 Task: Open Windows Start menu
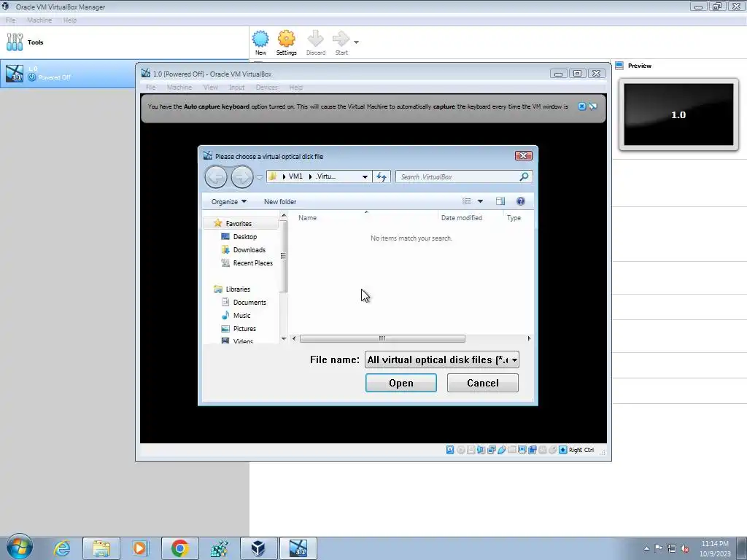click(20, 548)
